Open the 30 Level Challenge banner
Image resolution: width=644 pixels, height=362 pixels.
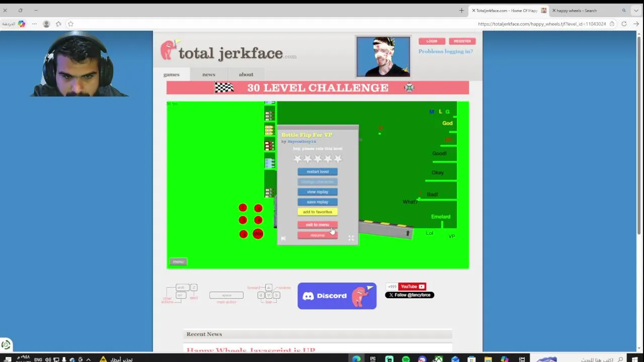[x=317, y=87]
